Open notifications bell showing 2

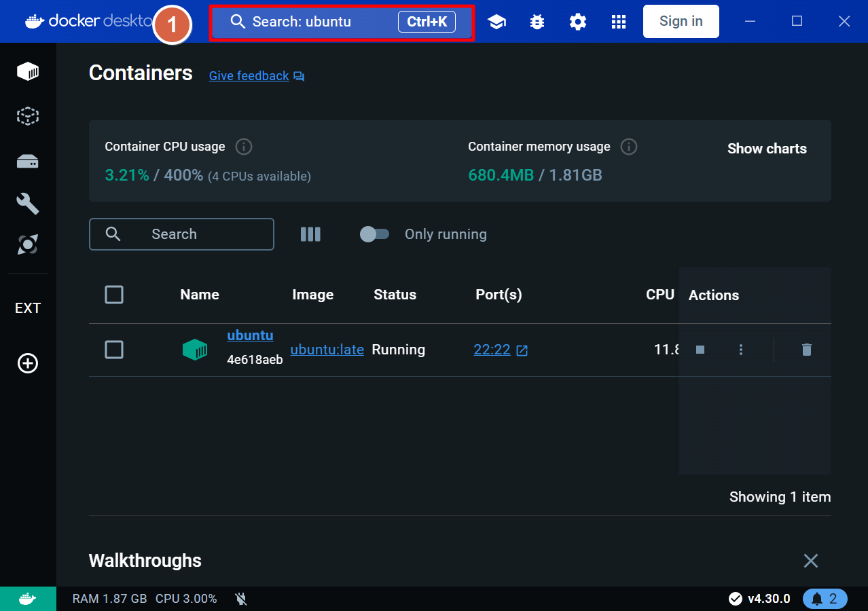[x=825, y=599]
